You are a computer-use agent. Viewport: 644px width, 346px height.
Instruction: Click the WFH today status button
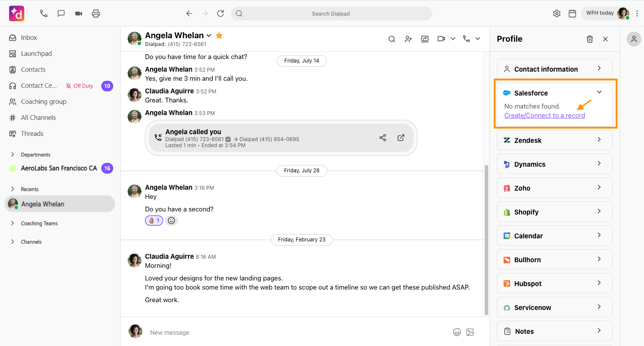point(605,13)
